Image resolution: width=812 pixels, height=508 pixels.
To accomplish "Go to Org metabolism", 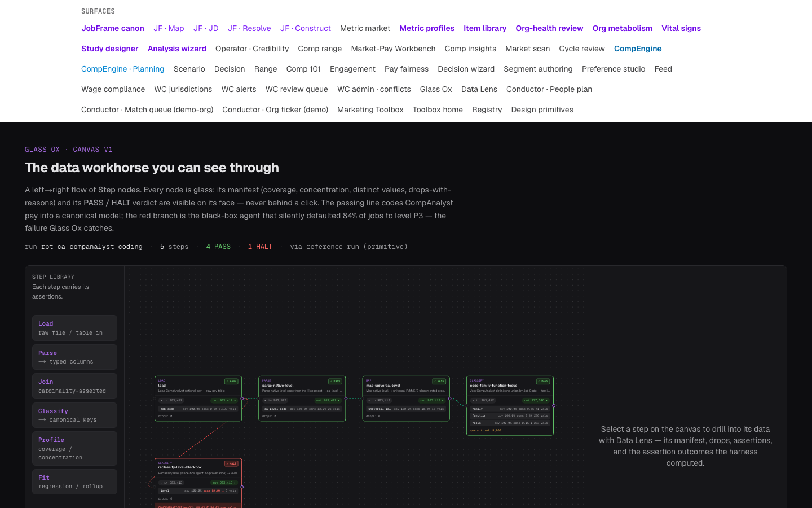I will [623, 28].
